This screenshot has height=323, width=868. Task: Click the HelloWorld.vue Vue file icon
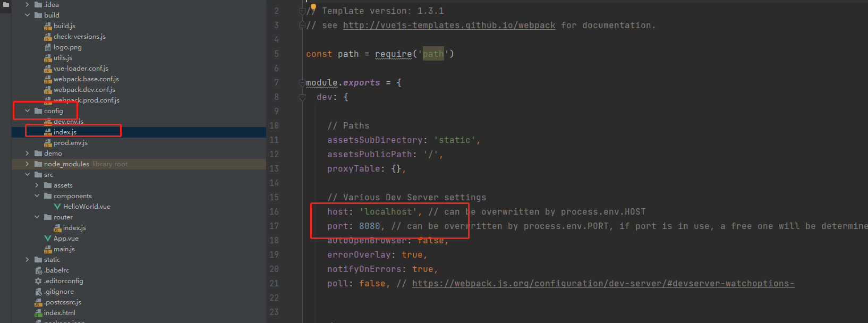(x=57, y=207)
